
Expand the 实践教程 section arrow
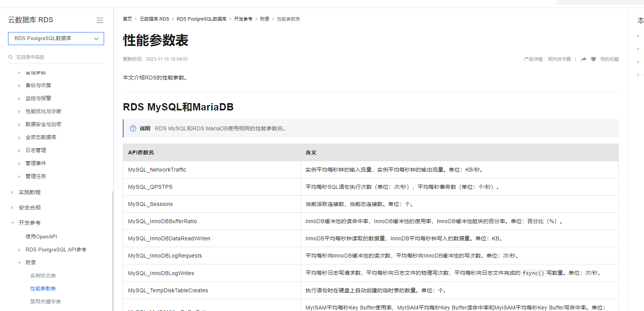pos(13,193)
